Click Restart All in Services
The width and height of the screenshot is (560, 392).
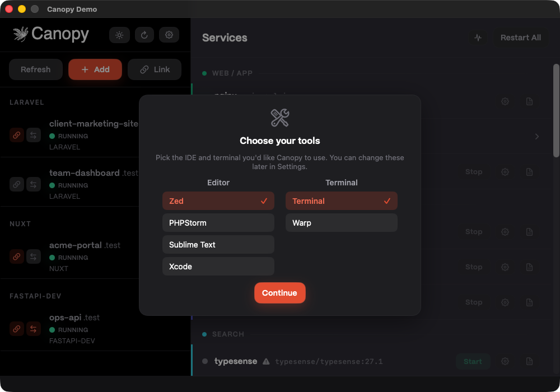coord(520,38)
